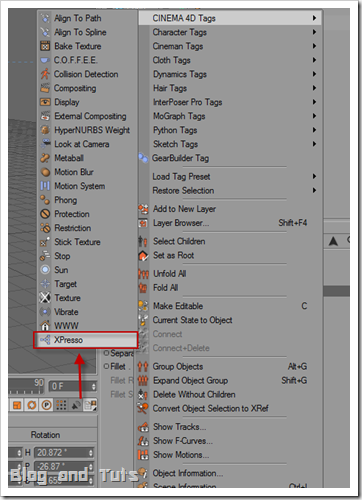Expand the Character Tags submenu arrow

click(x=314, y=32)
